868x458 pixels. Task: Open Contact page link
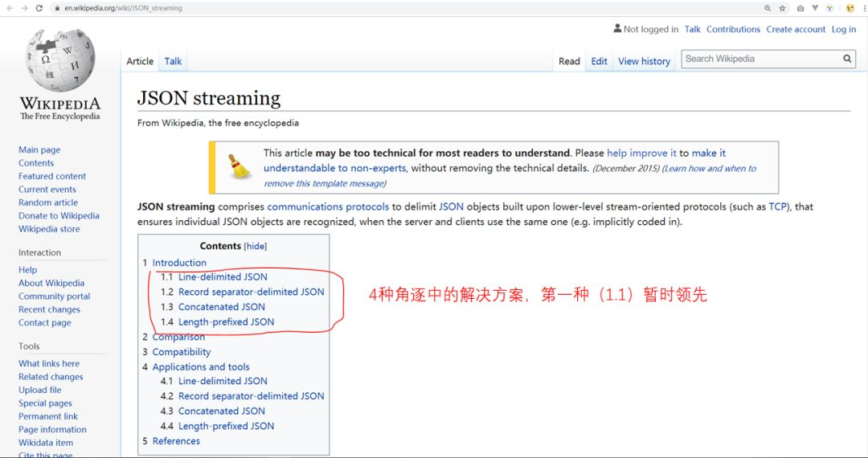click(45, 323)
